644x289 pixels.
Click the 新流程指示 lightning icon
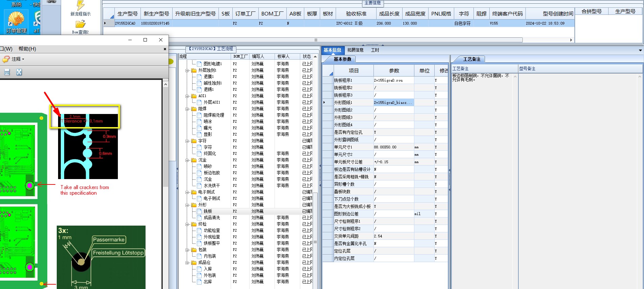(x=80, y=5)
